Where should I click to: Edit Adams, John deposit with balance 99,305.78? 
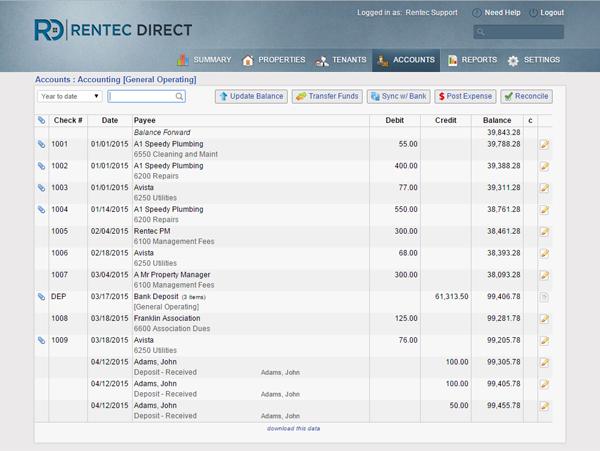[545, 363]
